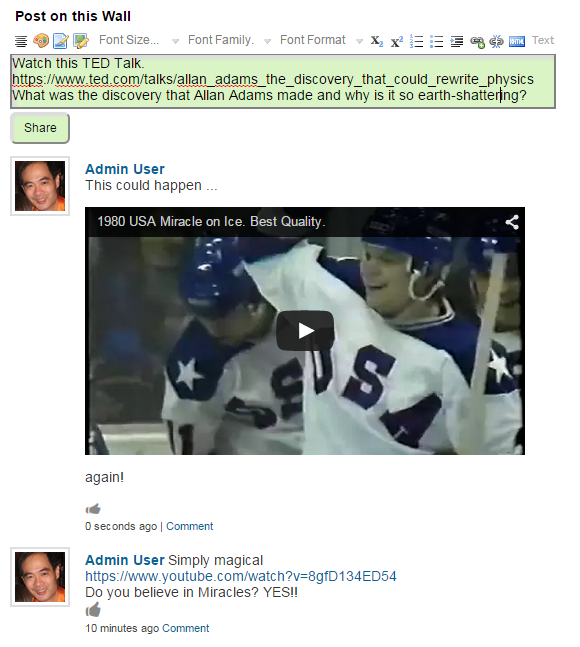580x647 pixels.
Task: Open the color palette icon
Action: click(41, 41)
